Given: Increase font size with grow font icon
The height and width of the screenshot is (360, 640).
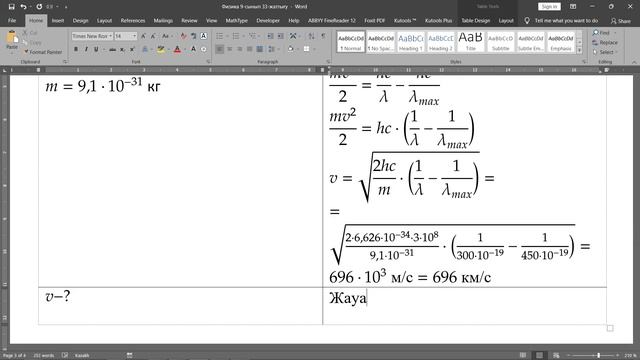Looking at the screenshot, I should pos(143,36).
